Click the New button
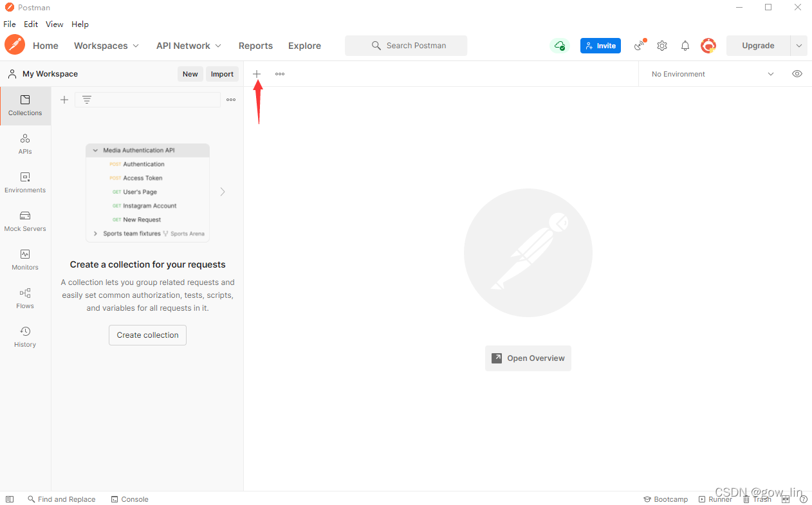The image size is (812, 505). click(190, 74)
